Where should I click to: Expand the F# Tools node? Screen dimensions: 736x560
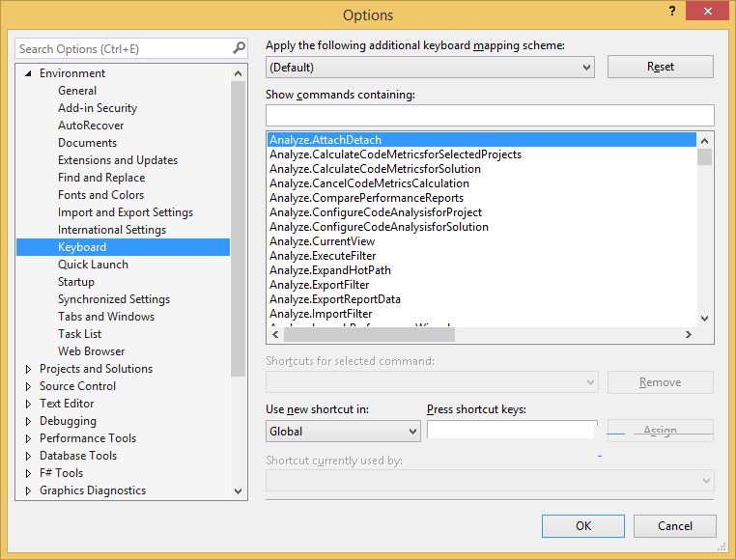tap(28, 473)
